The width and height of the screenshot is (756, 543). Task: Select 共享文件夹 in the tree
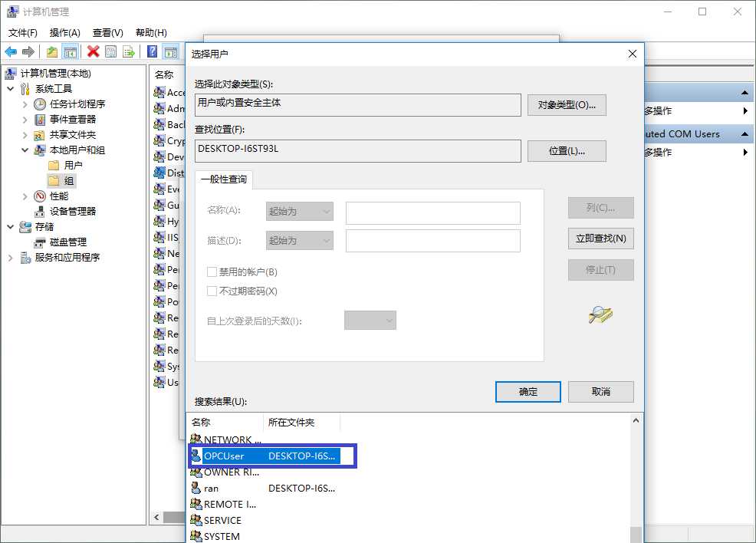point(72,134)
